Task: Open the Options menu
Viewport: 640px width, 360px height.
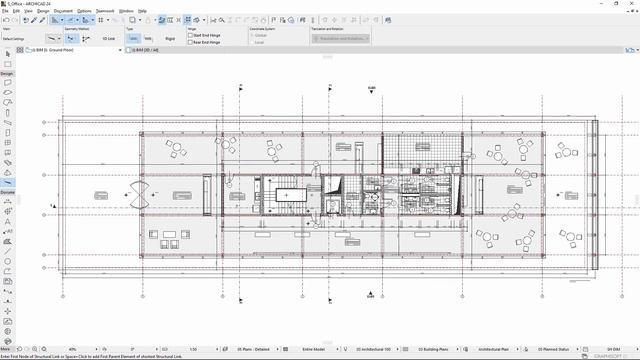Action: coord(84,11)
